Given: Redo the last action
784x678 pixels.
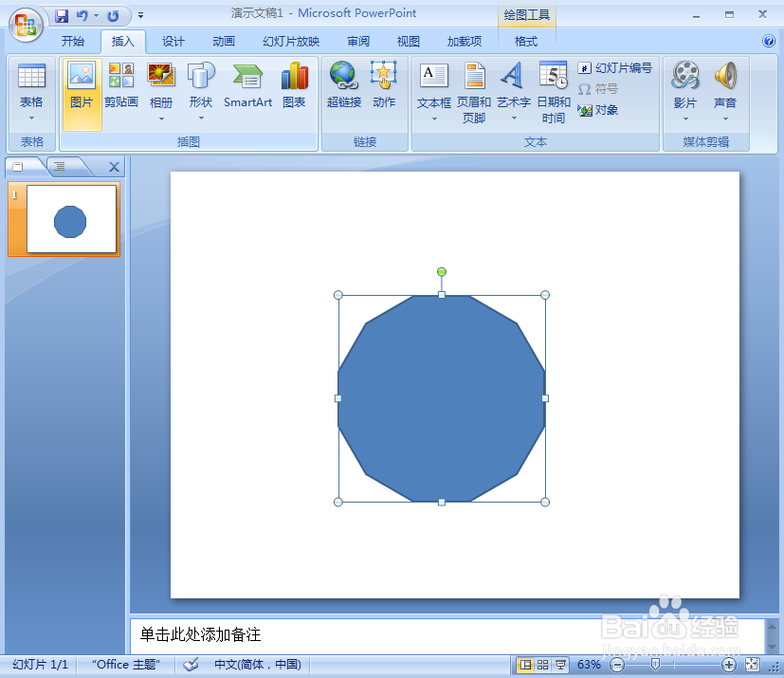Looking at the screenshot, I should click(113, 15).
